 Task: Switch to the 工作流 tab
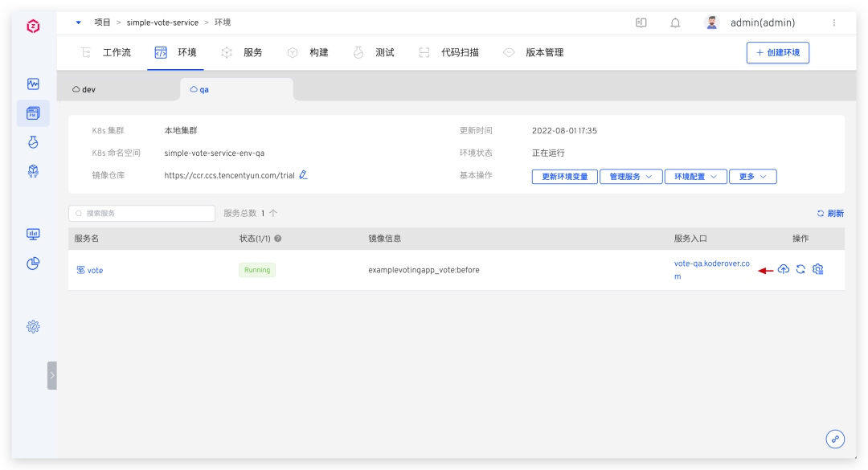point(106,53)
